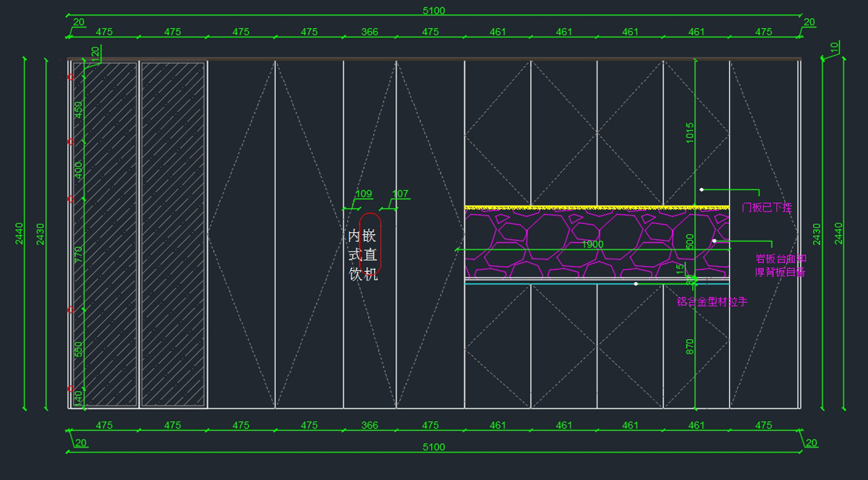This screenshot has width=868, height=480.
Task: Click the 5100 overall dimension at top
Action: pyautogui.click(x=434, y=10)
